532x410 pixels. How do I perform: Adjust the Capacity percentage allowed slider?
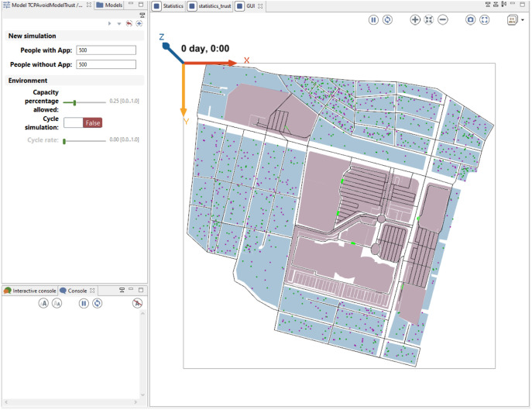(74, 102)
